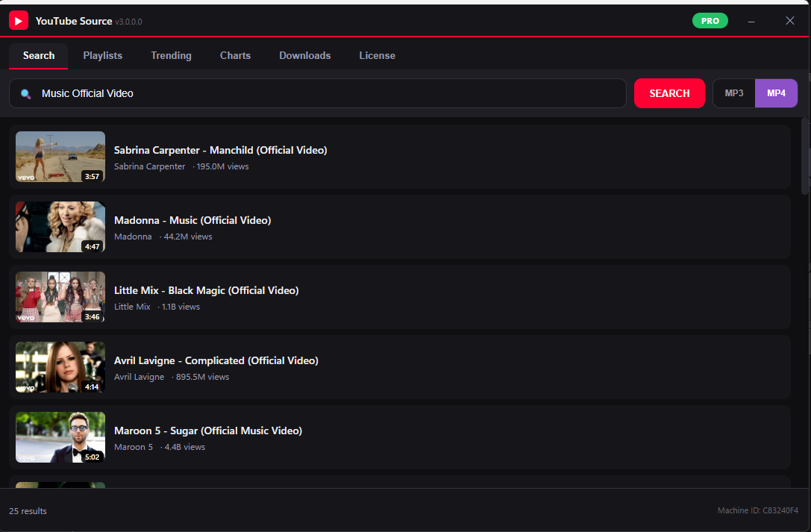This screenshot has height=532, width=811.
Task: Click the 3:57 duration badge
Action: [x=92, y=176]
